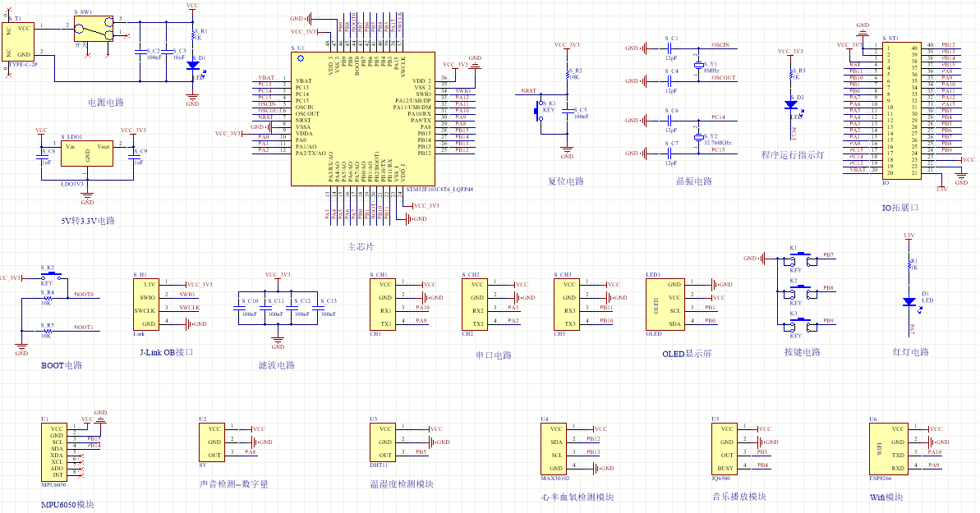The width and height of the screenshot is (980, 513).
Task: Click the "J-Link OB接口" label
Action: click(167, 352)
